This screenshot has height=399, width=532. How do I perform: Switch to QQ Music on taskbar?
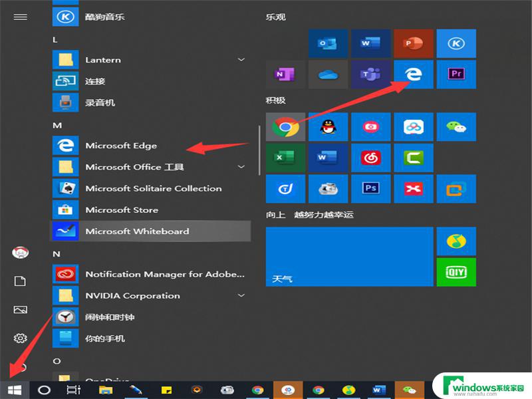pos(348,390)
